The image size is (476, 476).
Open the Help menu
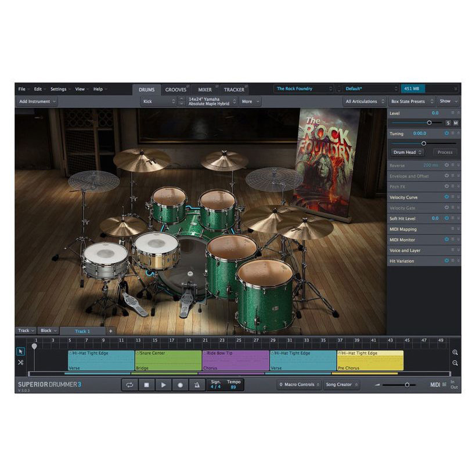[x=100, y=89]
